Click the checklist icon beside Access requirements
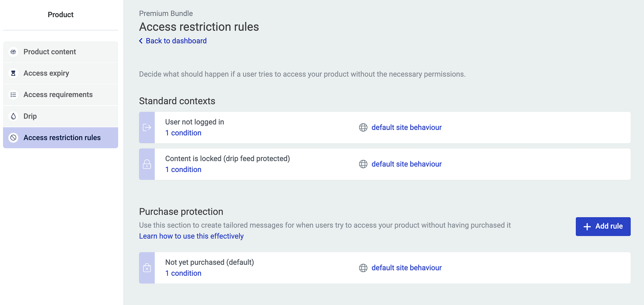 [13, 94]
